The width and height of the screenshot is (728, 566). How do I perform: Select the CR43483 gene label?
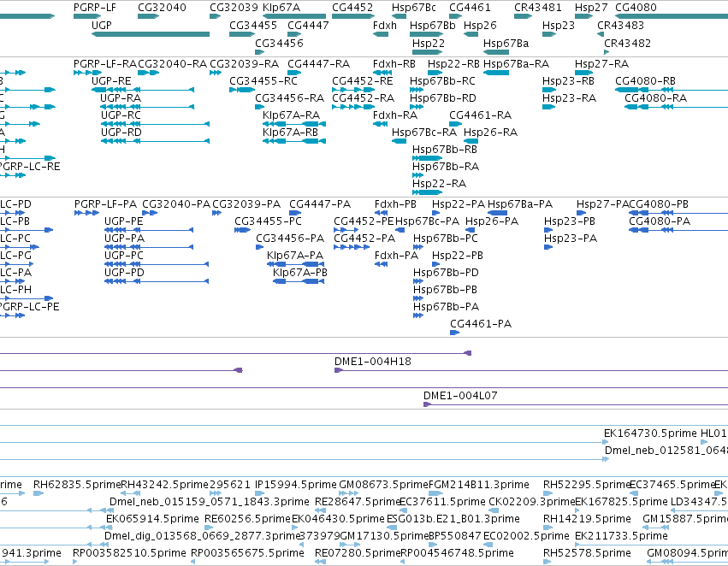click(620, 25)
